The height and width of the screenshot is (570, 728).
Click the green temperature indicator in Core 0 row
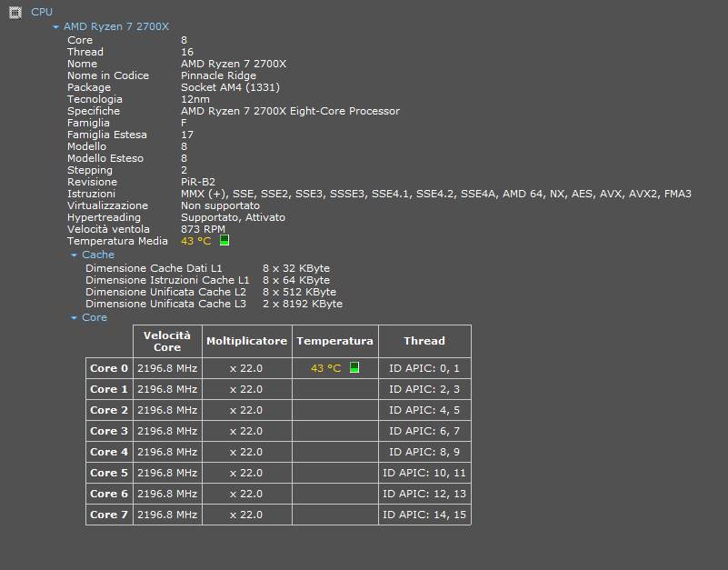tap(354, 368)
